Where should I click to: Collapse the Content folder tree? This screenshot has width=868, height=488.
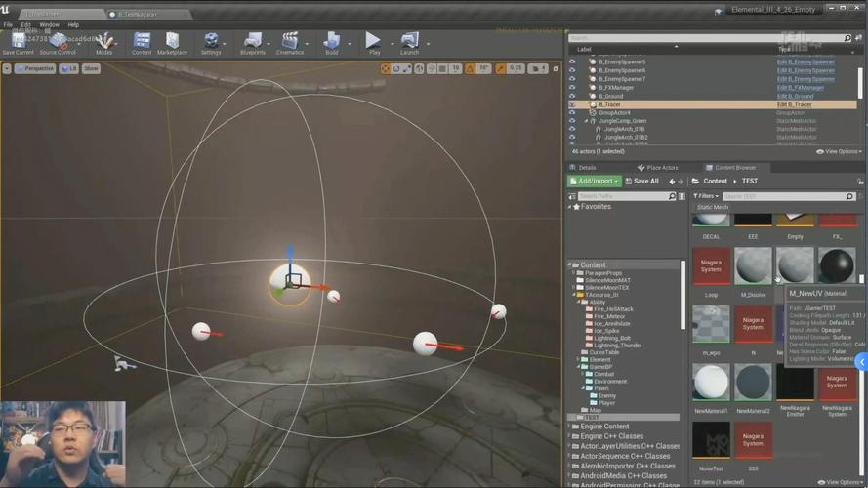pos(569,265)
